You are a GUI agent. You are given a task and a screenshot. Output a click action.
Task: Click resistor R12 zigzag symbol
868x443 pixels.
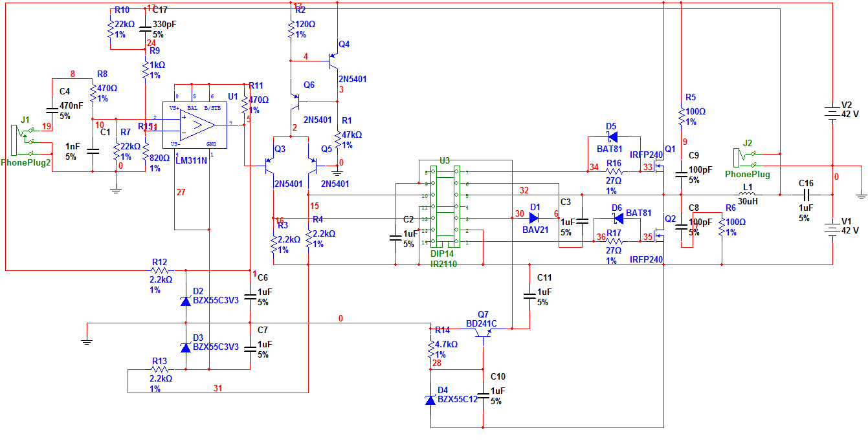pos(159,270)
